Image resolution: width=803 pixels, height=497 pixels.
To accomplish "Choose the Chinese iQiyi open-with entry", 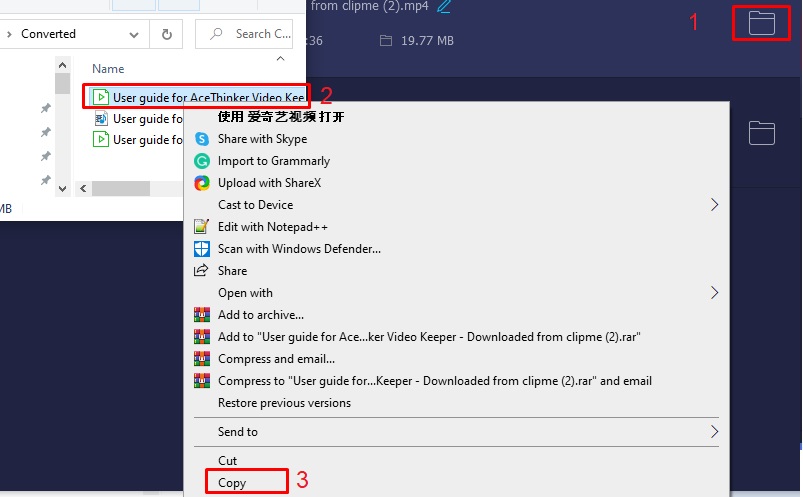I will tap(281, 117).
